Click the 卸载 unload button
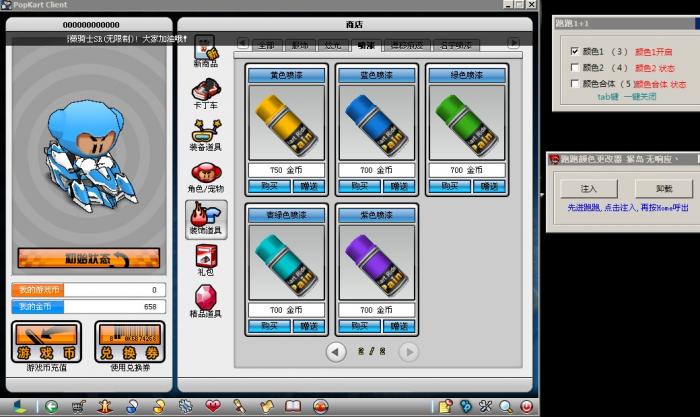 click(x=664, y=189)
